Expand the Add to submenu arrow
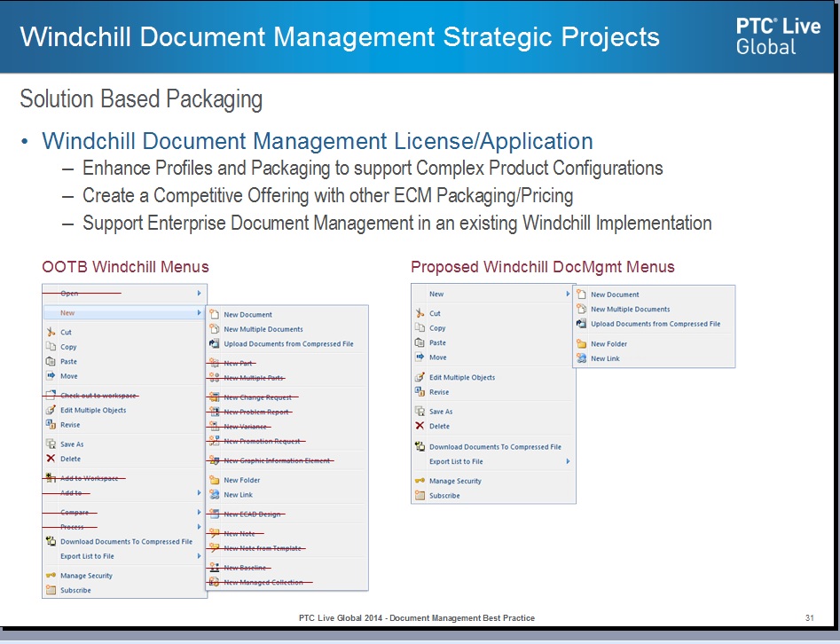The image size is (840, 644). pos(199,492)
